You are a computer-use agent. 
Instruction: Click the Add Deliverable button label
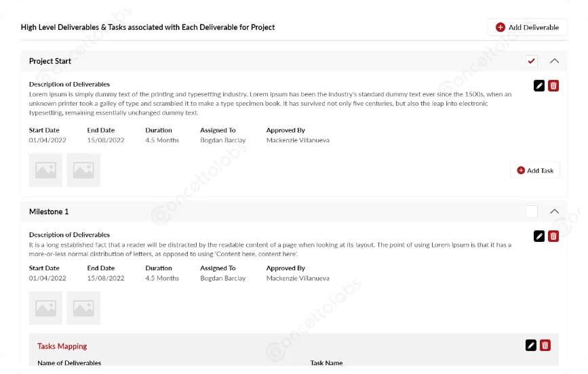(534, 27)
